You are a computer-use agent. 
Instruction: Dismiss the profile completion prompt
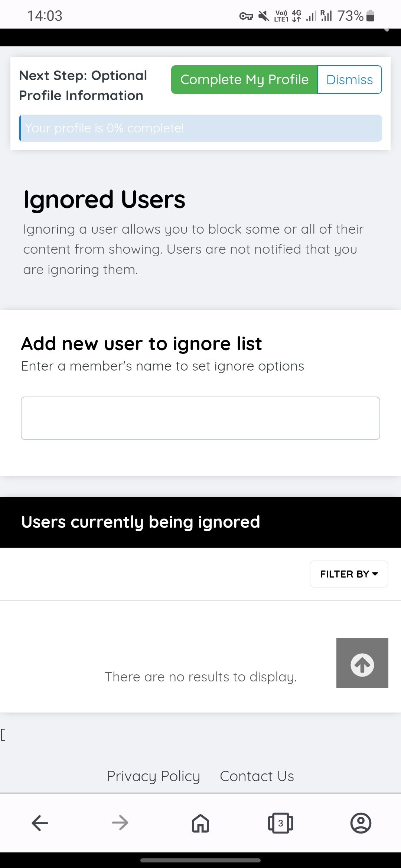pos(349,80)
